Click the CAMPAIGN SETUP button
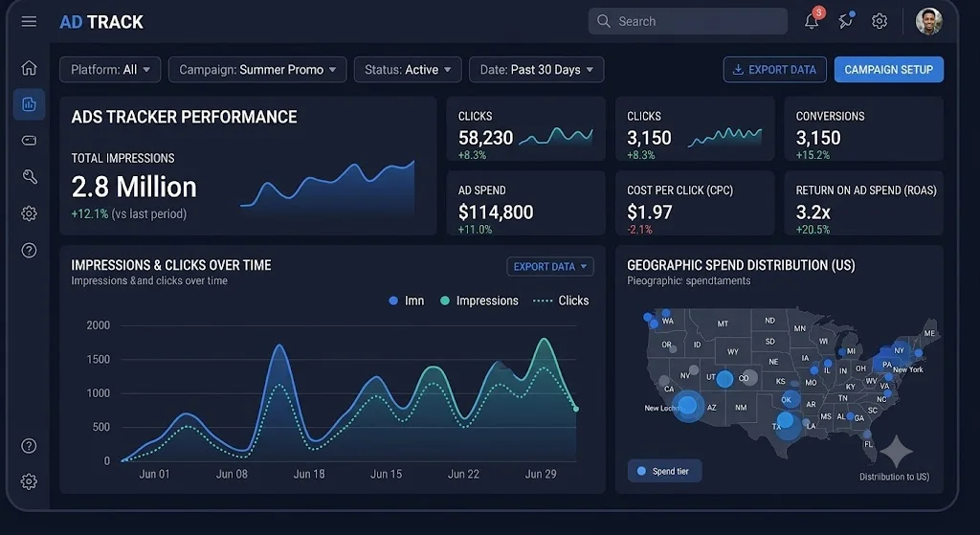Viewport: 980px width, 535px height. 889,69
